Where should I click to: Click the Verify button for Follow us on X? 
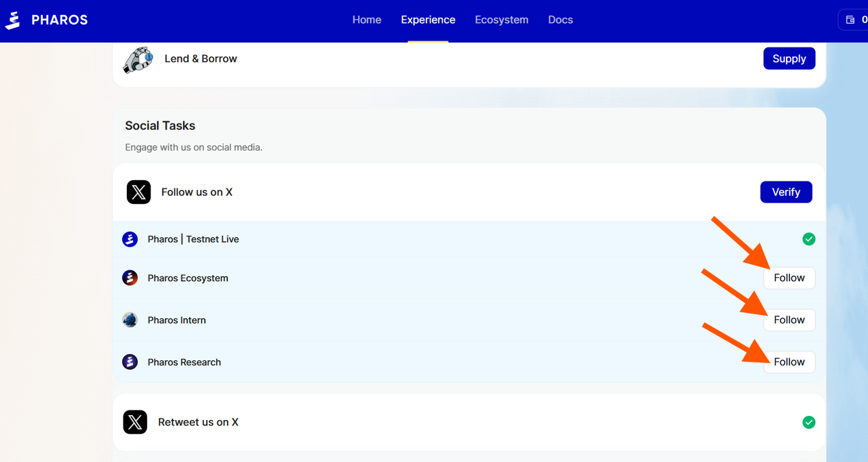click(786, 192)
